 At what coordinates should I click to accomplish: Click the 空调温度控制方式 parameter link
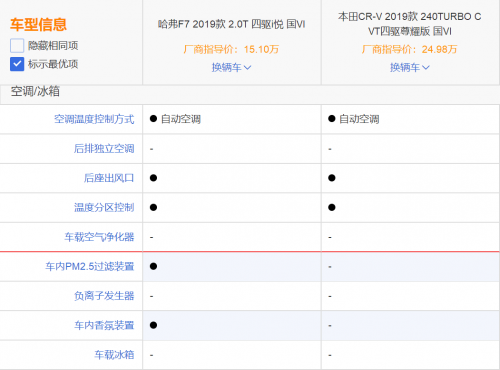94,119
